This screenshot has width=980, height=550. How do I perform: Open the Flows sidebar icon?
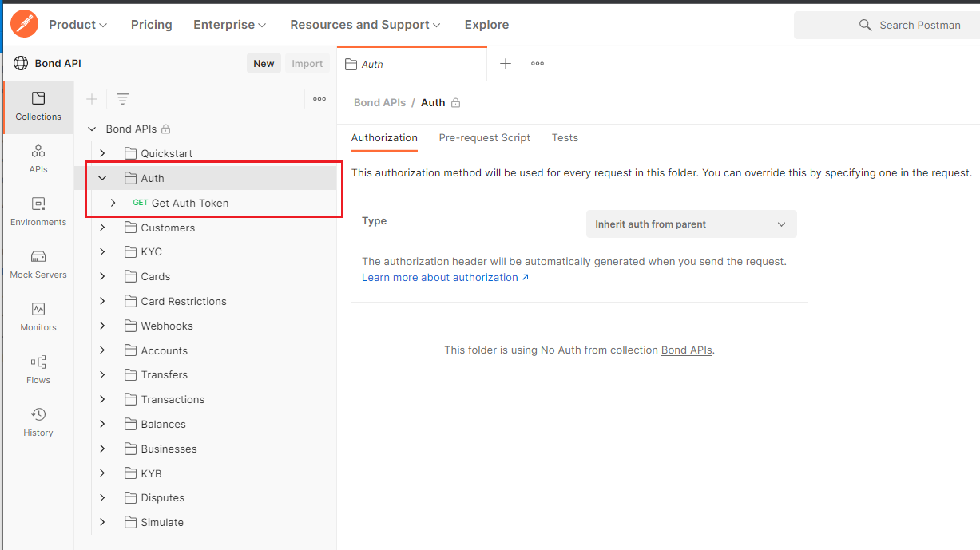click(38, 362)
